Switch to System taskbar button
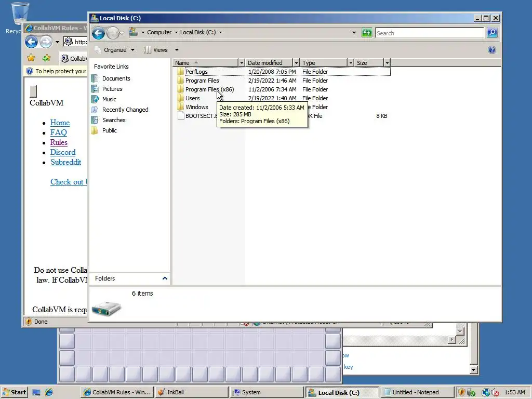This screenshot has width=532, height=399. pyautogui.click(x=267, y=392)
